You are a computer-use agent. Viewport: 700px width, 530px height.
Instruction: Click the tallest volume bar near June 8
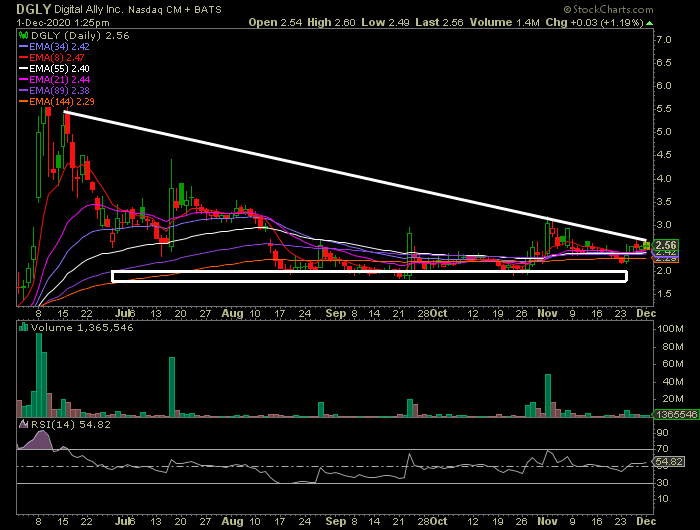click(x=39, y=375)
